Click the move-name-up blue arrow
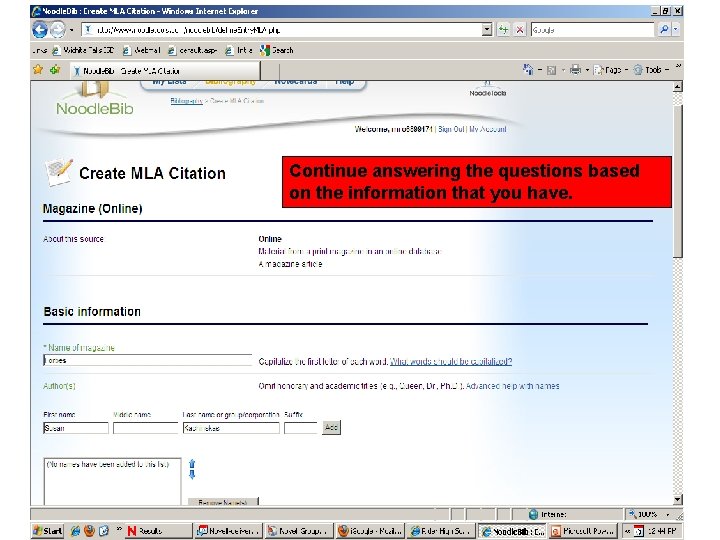The image size is (720, 540). 192,463
